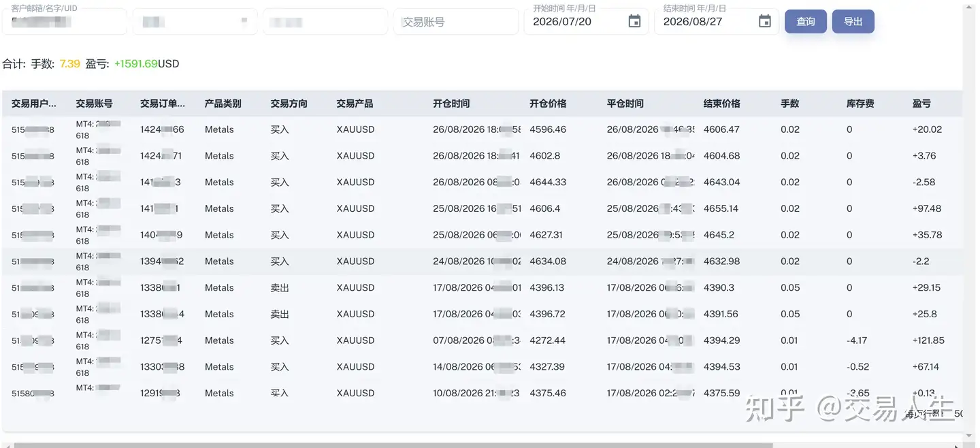Click the 交易订单 column header
This screenshot has height=448, width=980.
point(163,103)
